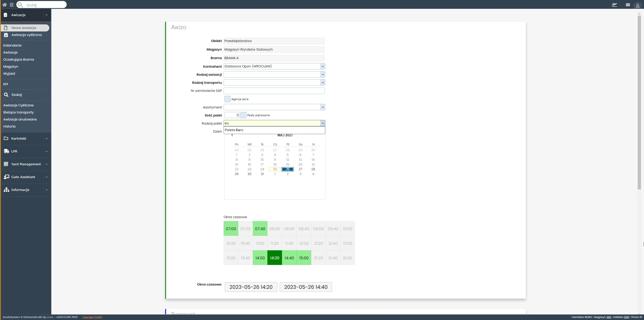Image resolution: width=644 pixels, height=320 pixels.
Task: Toggle sidebar menu list icon
Action: (12, 5)
